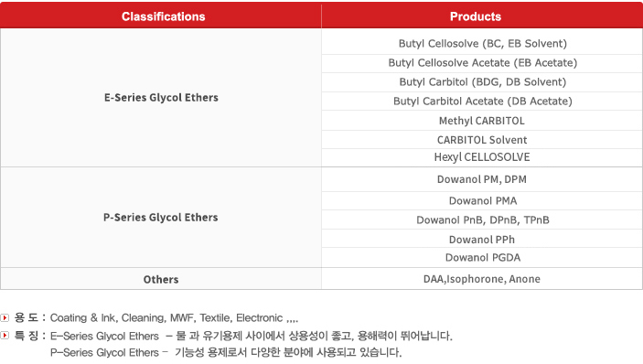Click the P-Series Glycol Ethers cell

pyautogui.click(x=161, y=218)
